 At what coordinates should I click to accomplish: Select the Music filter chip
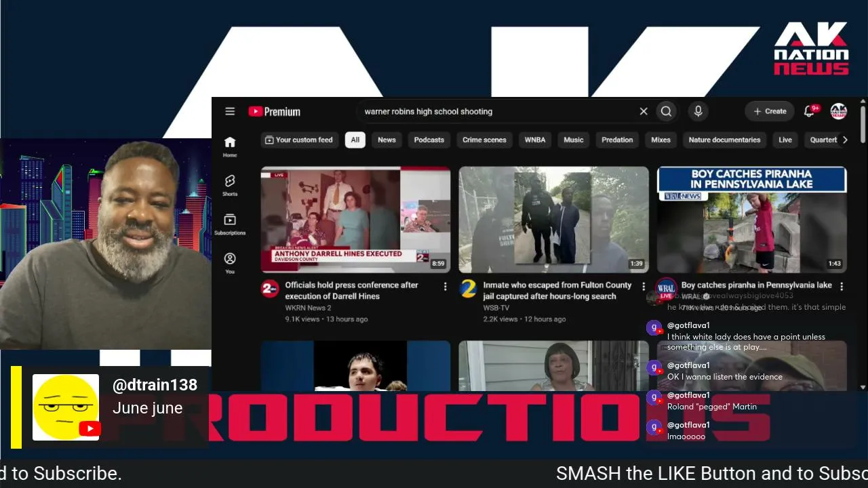click(x=573, y=140)
